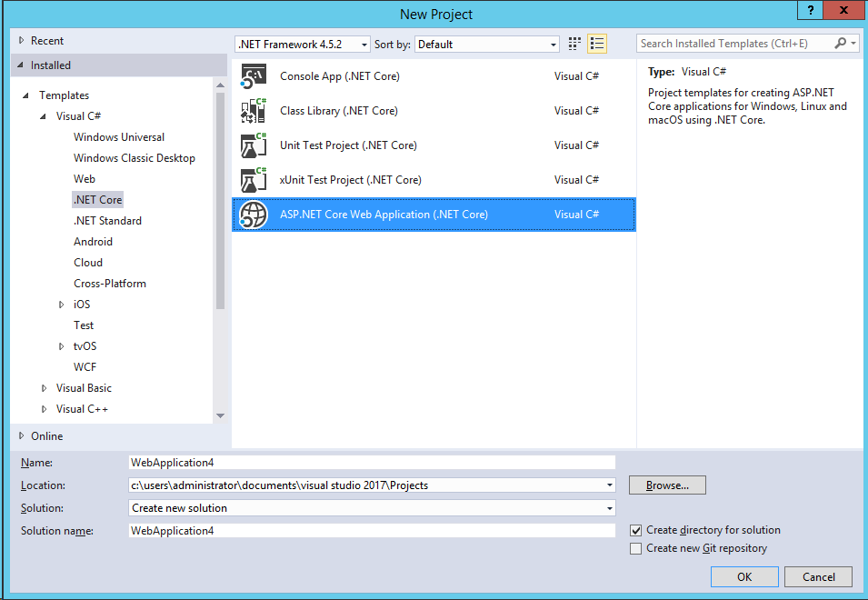Select the Cloud category
Image resolution: width=868 pixels, height=600 pixels.
click(x=88, y=263)
